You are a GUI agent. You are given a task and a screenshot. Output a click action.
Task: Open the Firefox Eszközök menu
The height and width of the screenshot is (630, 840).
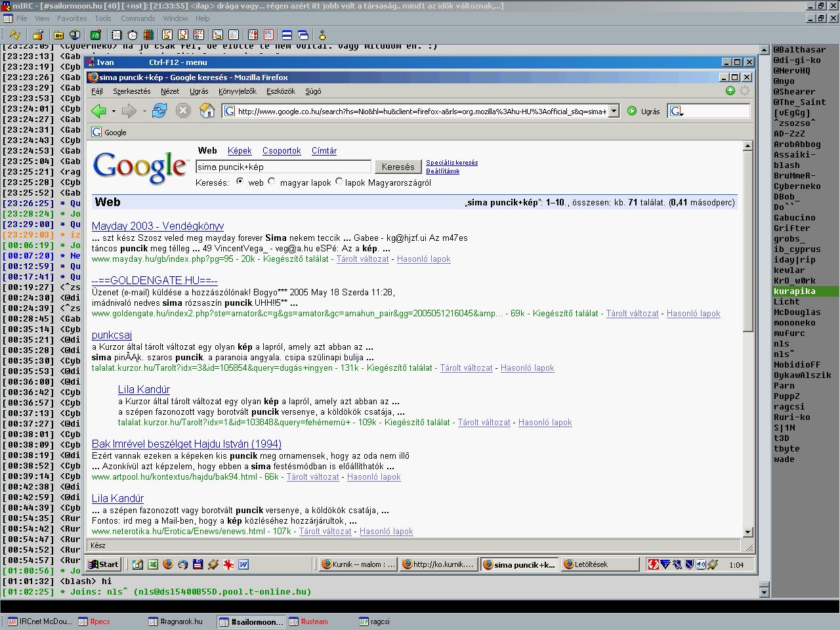(281, 91)
